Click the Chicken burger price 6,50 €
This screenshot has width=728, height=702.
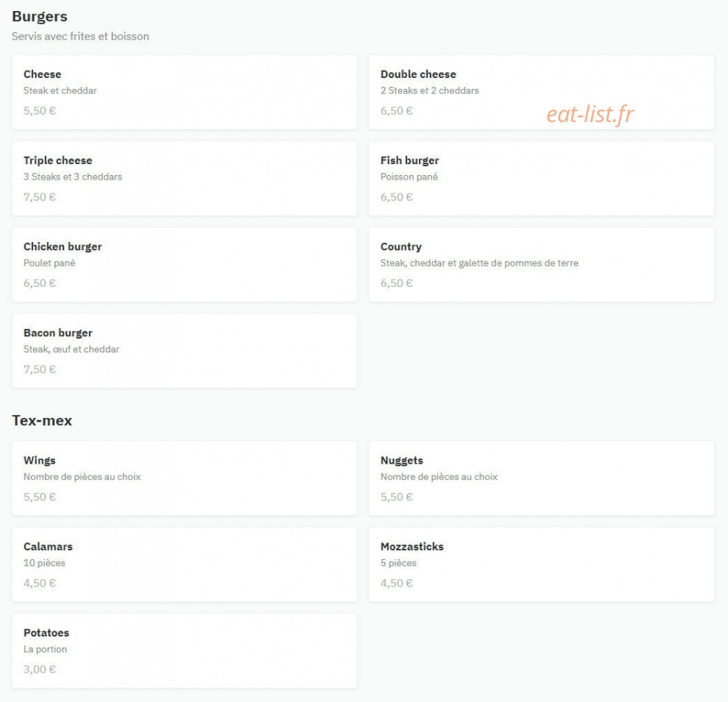pyautogui.click(x=40, y=283)
